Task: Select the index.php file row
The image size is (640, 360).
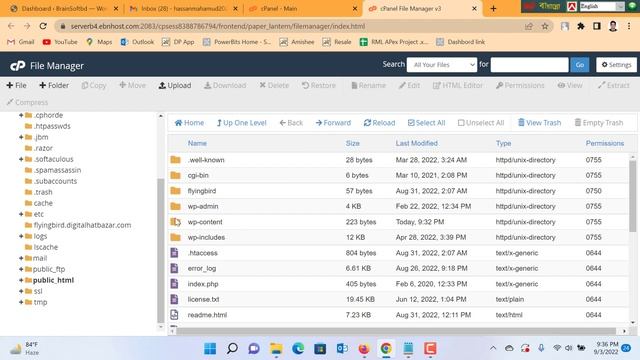Action: 398,284
